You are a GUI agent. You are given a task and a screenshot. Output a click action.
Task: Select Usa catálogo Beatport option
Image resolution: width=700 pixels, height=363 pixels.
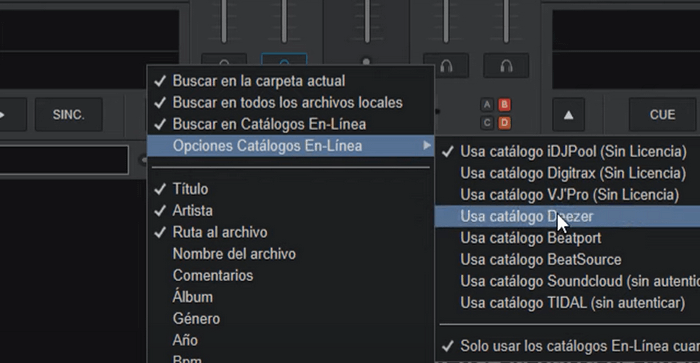(x=567, y=238)
